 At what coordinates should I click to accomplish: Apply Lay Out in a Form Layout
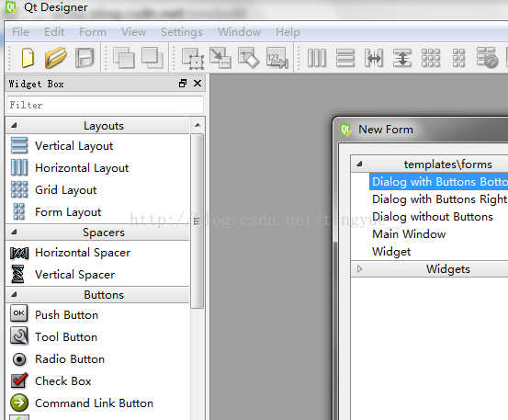coord(458,58)
